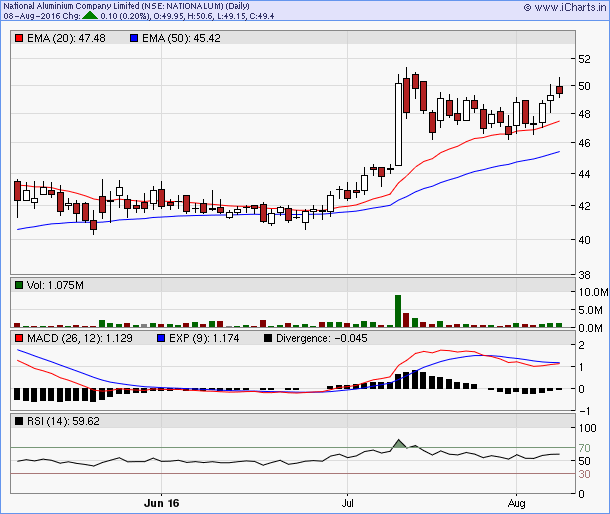Click the 48 price axis label

584,114
